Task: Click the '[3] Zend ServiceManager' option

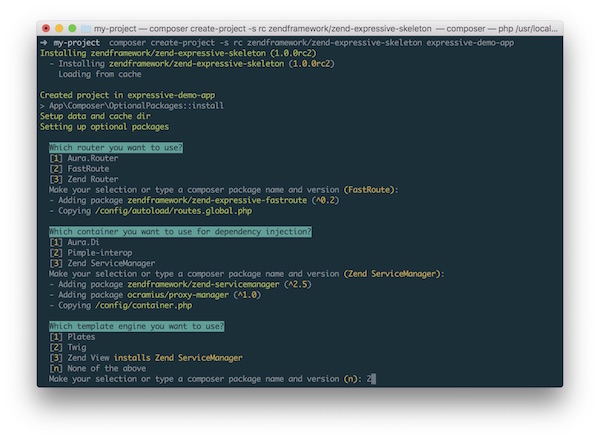Action: click(102, 263)
